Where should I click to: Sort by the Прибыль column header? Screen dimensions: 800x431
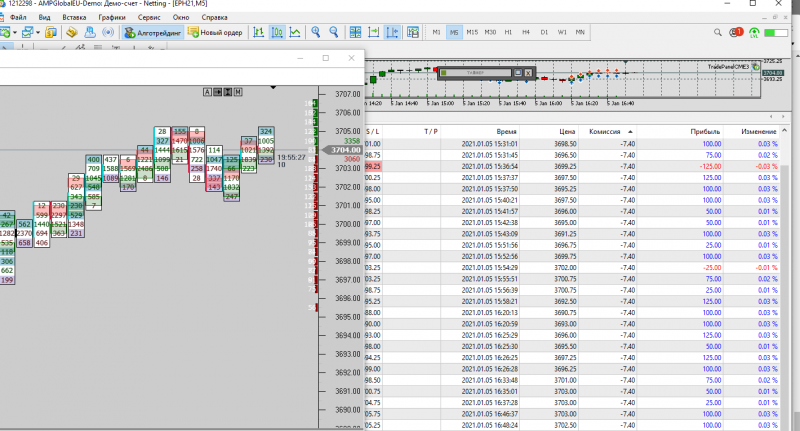pos(705,132)
